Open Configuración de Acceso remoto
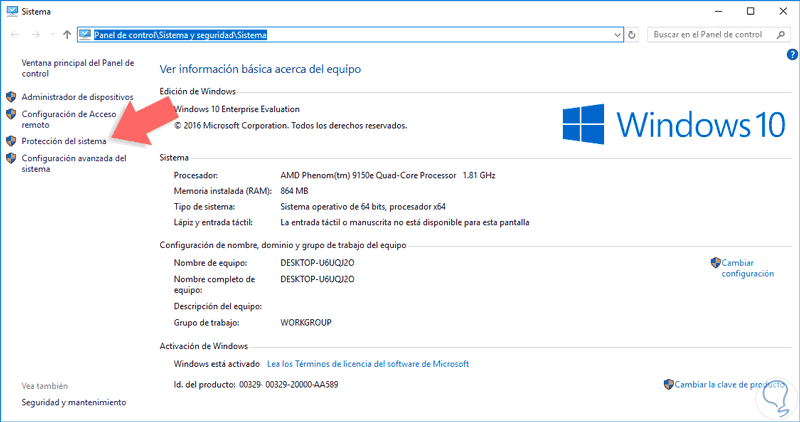The width and height of the screenshot is (800, 422). [69, 119]
